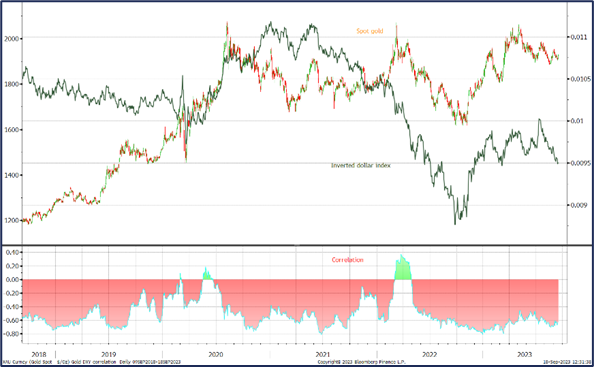Click the 2023 year label on the time axis
This screenshot has height=367, width=594.
(x=525, y=355)
